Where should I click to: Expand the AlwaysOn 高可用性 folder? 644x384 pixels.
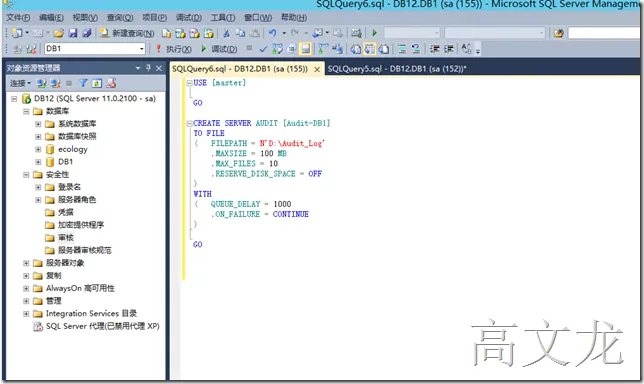point(26,289)
